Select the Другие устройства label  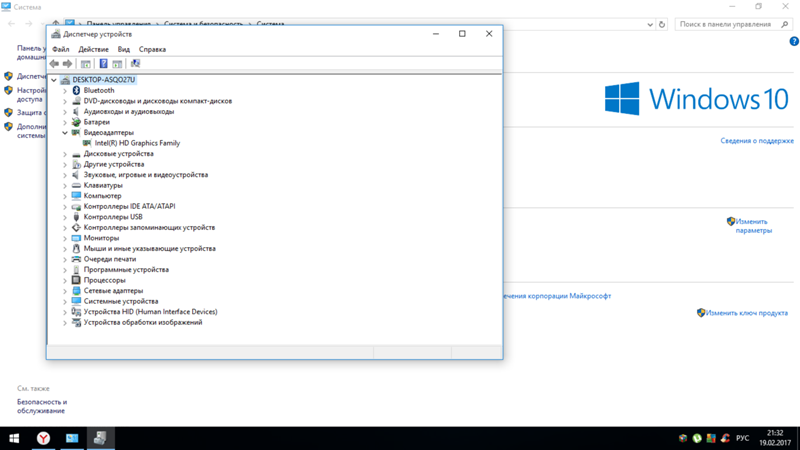pyautogui.click(x=114, y=164)
